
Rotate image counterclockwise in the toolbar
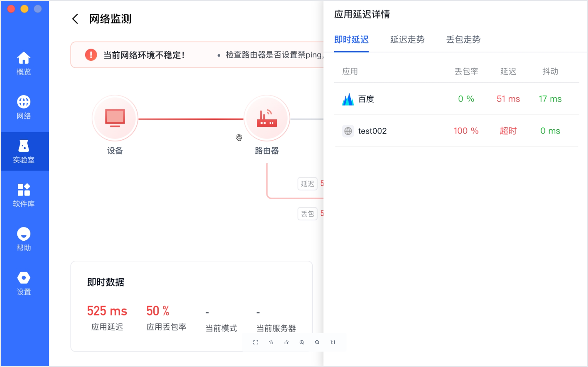click(286, 342)
